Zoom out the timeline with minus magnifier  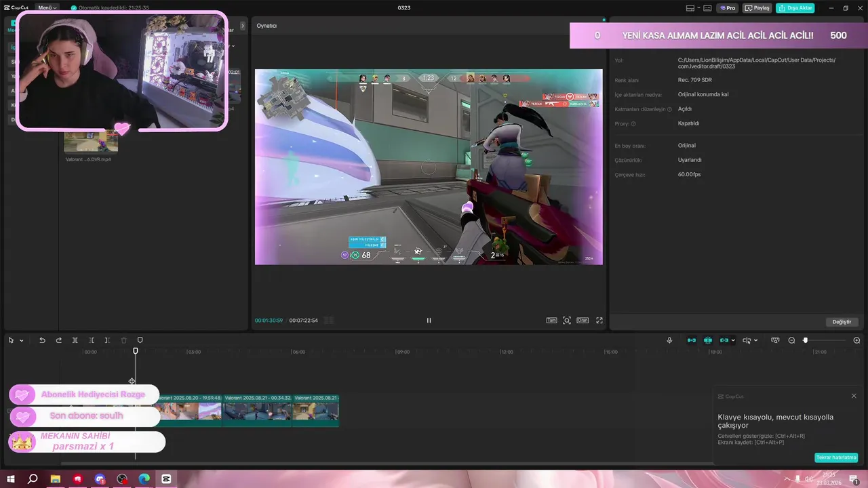pyautogui.click(x=791, y=340)
